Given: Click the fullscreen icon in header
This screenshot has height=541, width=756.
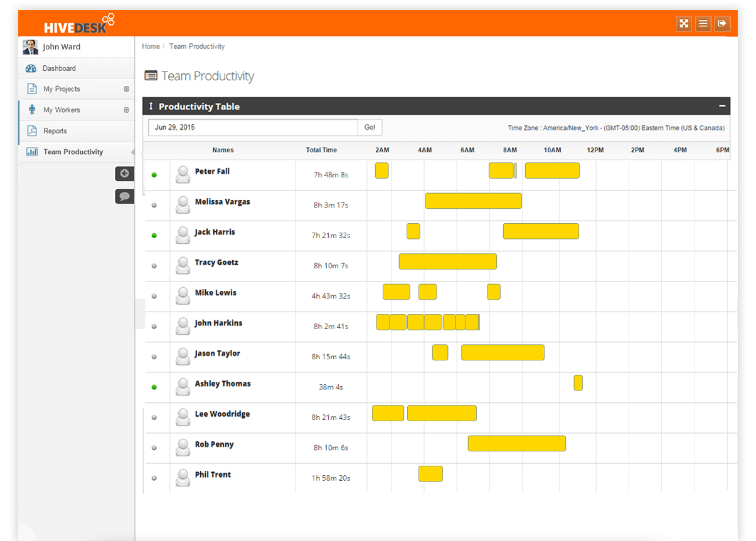Looking at the screenshot, I should (x=684, y=24).
